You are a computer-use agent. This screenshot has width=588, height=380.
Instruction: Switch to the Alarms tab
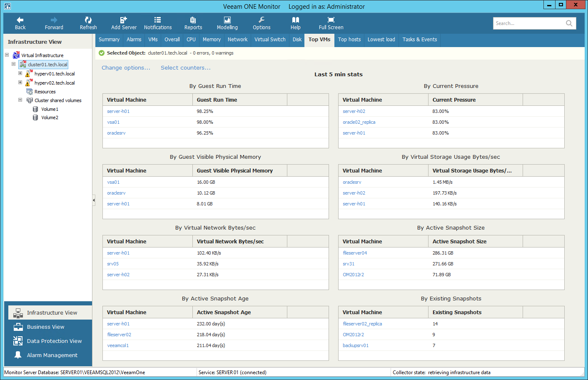coord(134,40)
